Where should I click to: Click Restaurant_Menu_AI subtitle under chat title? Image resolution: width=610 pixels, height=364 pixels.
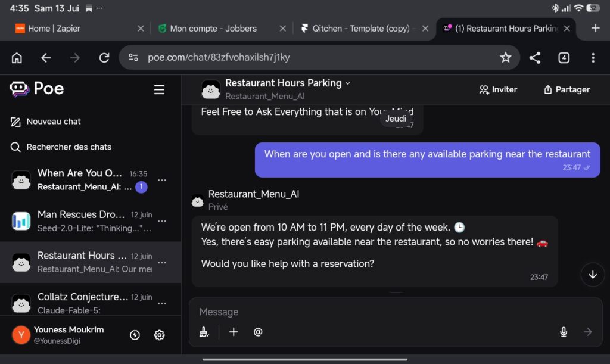click(265, 96)
